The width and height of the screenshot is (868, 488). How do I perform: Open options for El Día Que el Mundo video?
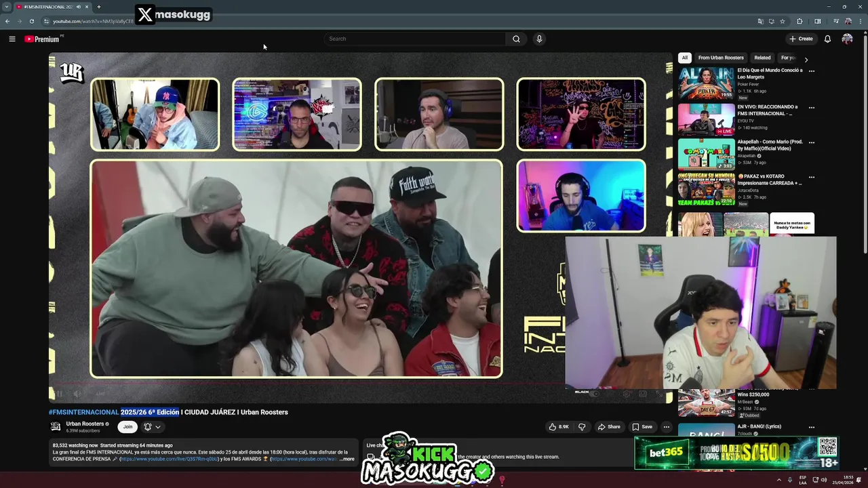click(811, 70)
